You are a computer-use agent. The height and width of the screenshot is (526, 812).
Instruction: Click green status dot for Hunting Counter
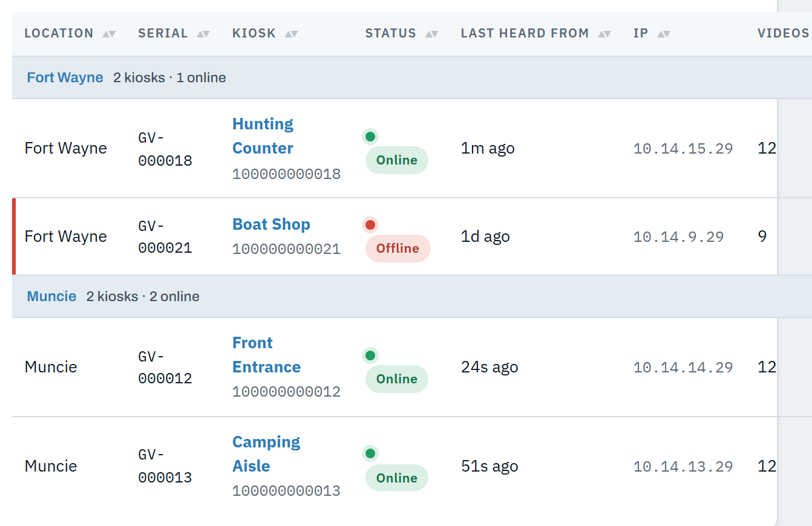click(370, 137)
